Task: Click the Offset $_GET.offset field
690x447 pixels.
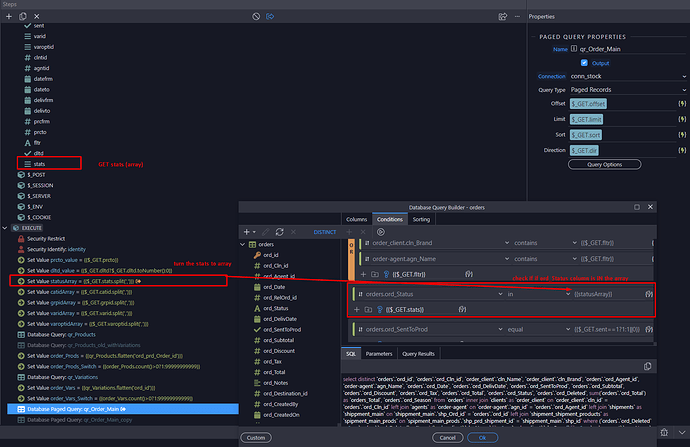Action: click(x=623, y=104)
